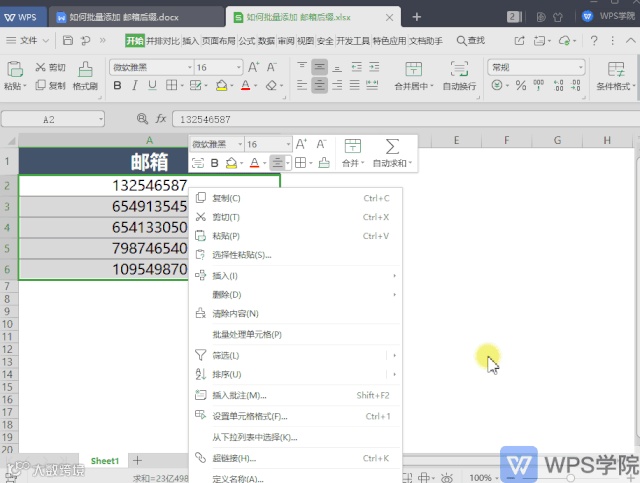Toggle Bold in the mini toolbar
The image size is (640, 483).
click(x=214, y=163)
